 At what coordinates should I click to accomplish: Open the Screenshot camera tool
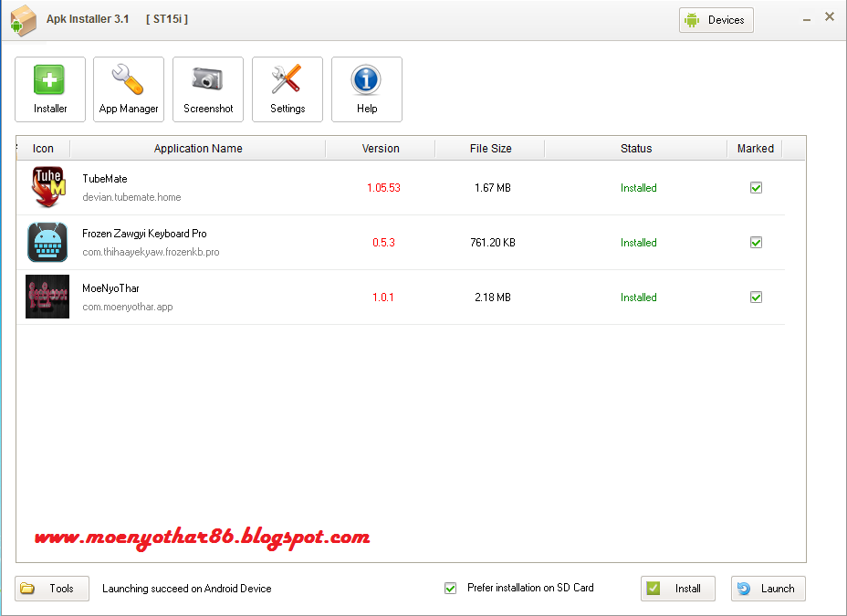[x=208, y=89]
